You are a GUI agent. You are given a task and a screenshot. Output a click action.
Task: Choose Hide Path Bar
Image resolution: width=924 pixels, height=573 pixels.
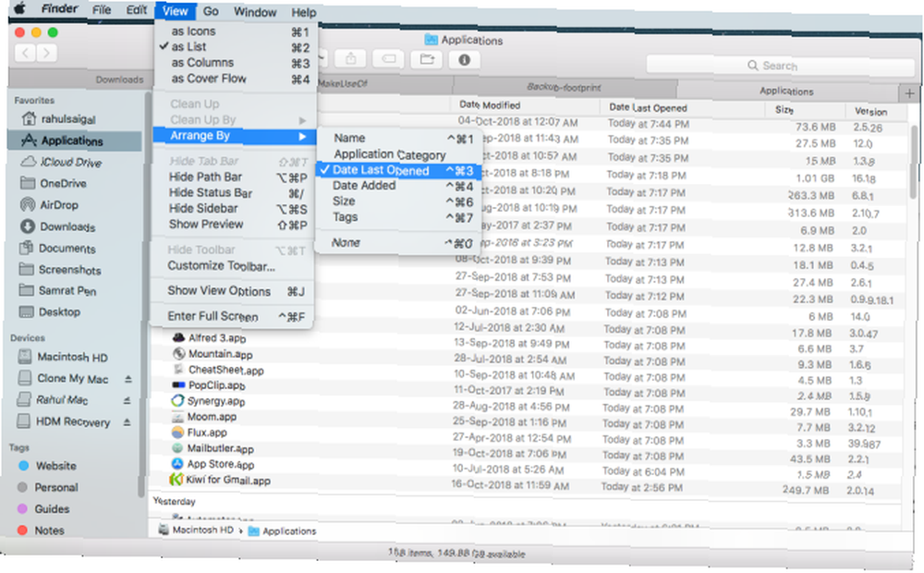pos(234,177)
